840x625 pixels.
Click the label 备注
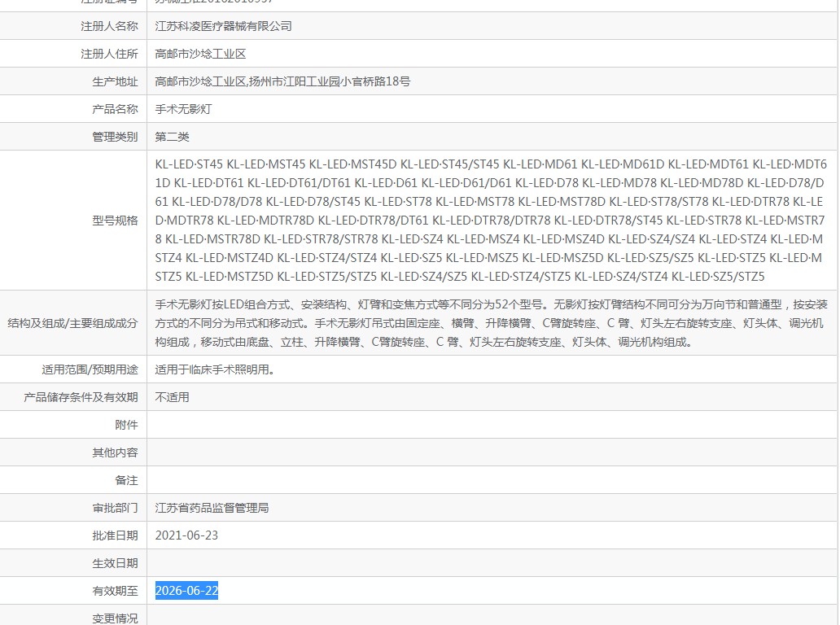126,480
